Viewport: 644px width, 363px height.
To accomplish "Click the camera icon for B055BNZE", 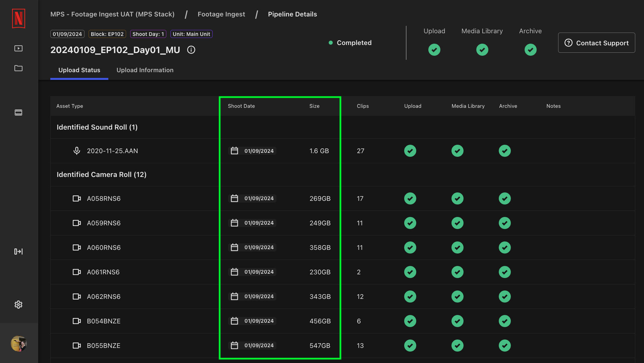I will click(77, 346).
